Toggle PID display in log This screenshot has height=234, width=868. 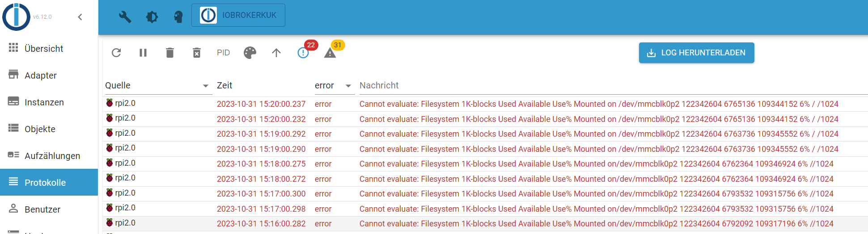223,53
